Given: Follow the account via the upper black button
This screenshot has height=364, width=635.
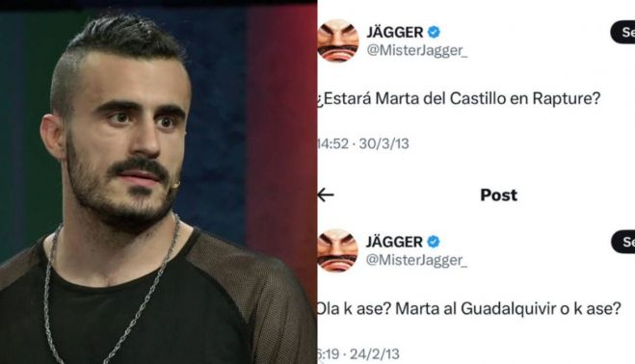Looking at the screenshot, I should [x=622, y=33].
